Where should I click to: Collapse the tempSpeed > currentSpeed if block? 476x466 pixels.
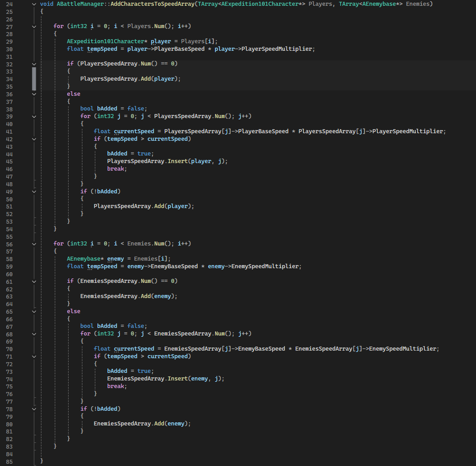(34, 139)
